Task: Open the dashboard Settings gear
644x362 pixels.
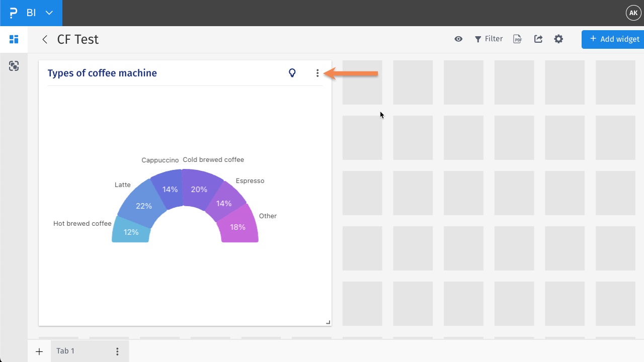Action: pyautogui.click(x=558, y=39)
